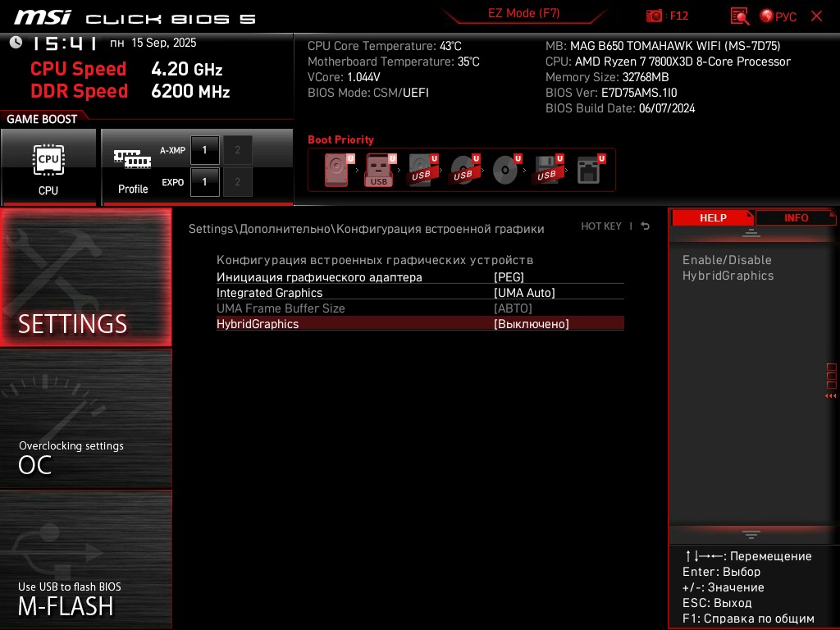
Task: Open the OC overclocking settings section
Action: tap(85, 419)
